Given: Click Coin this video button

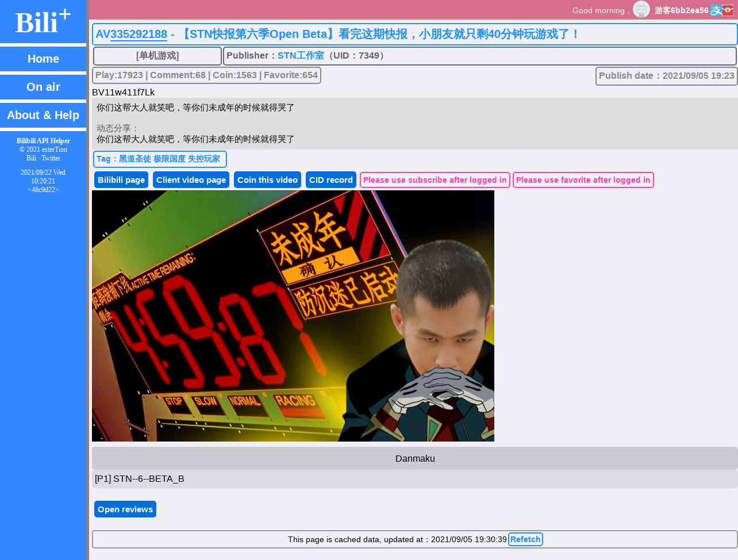Looking at the screenshot, I should (267, 180).
